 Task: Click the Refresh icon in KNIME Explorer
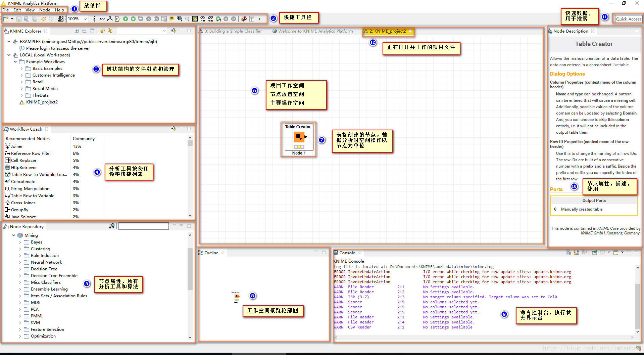102,31
